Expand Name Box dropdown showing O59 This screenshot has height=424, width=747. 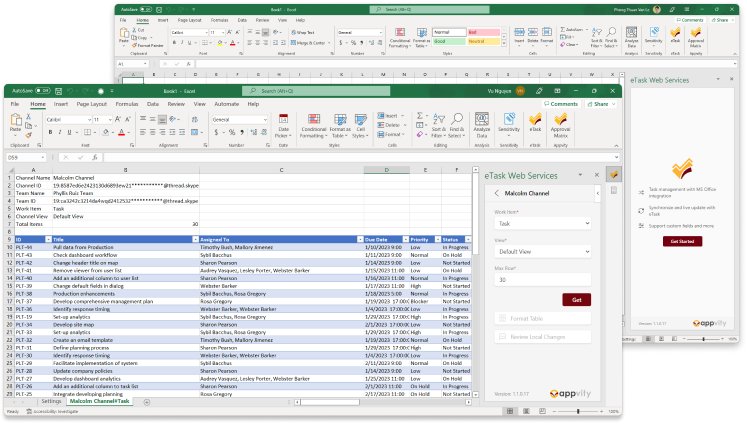pos(42,157)
